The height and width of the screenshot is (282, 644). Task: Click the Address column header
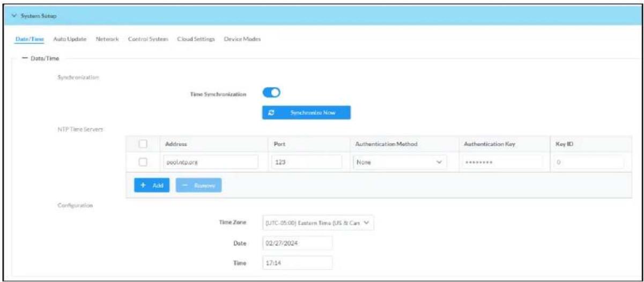(176, 144)
